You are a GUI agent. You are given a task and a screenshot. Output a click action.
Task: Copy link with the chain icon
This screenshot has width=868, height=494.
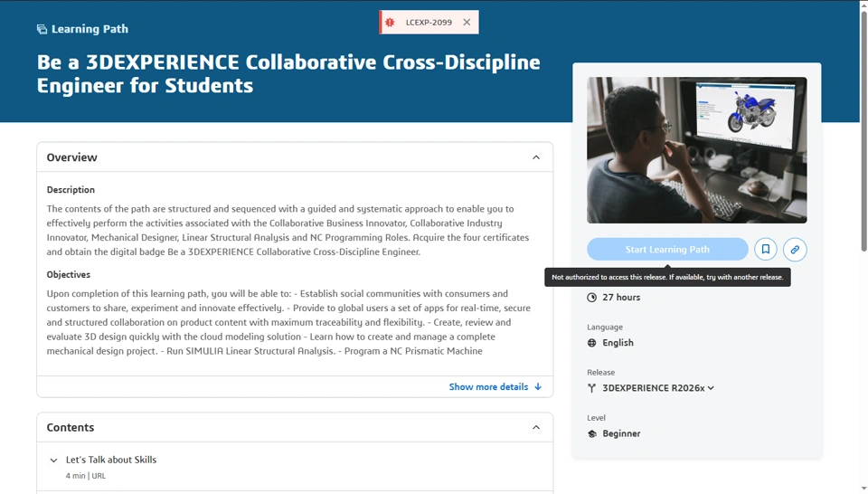[x=795, y=249]
